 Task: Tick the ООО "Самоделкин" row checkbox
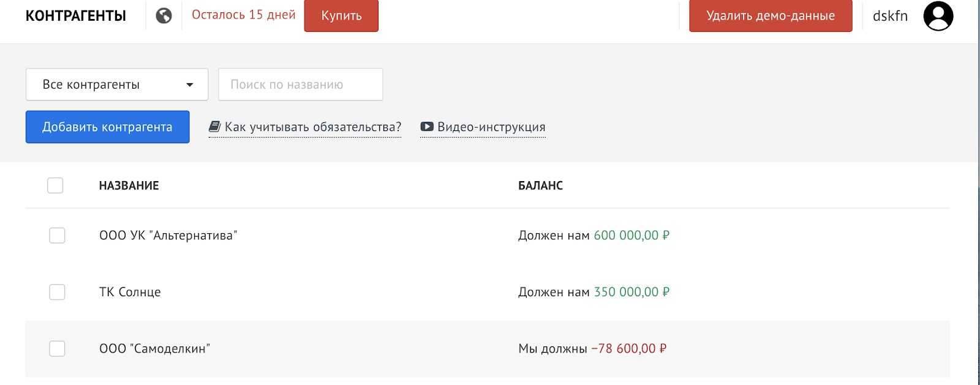pos(57,349)
